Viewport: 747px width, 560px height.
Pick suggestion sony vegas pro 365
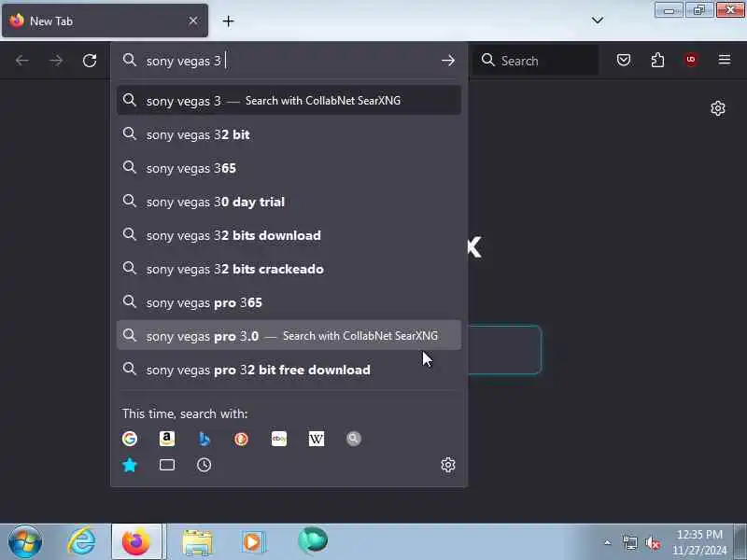[289, 302]
